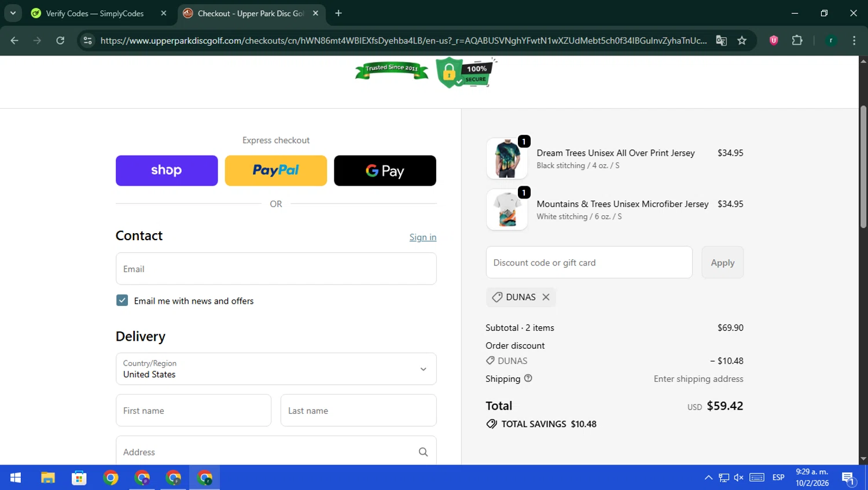This screenshot has height=490, width=868.
Task: Click the Trusted Since 2011 badge
Action: click(x=392, y=70)
